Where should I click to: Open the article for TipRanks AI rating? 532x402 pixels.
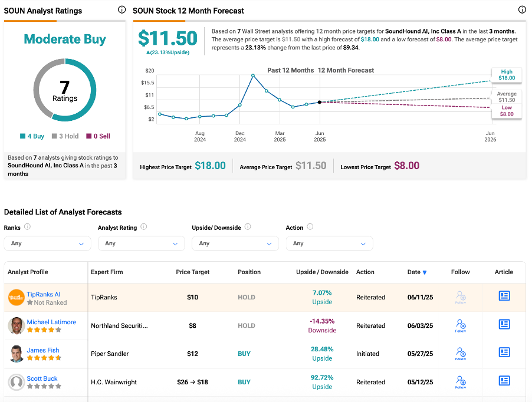(x=504, y=296)
